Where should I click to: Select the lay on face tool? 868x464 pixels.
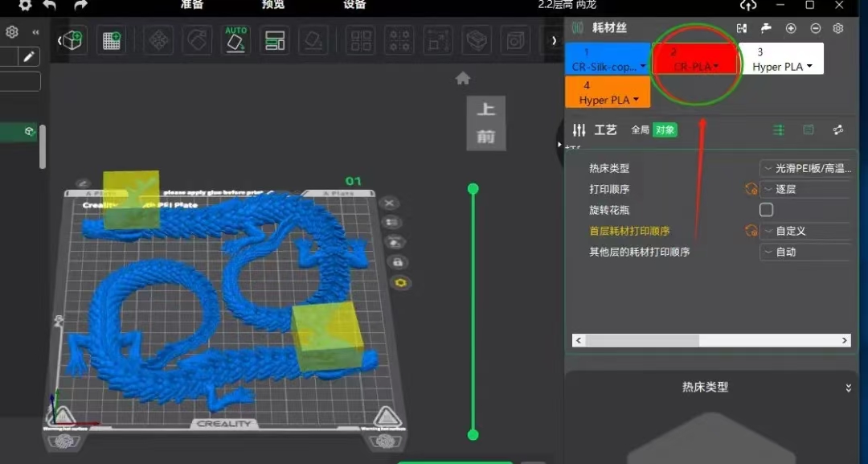pyautogui.click(x=313, y=40)
